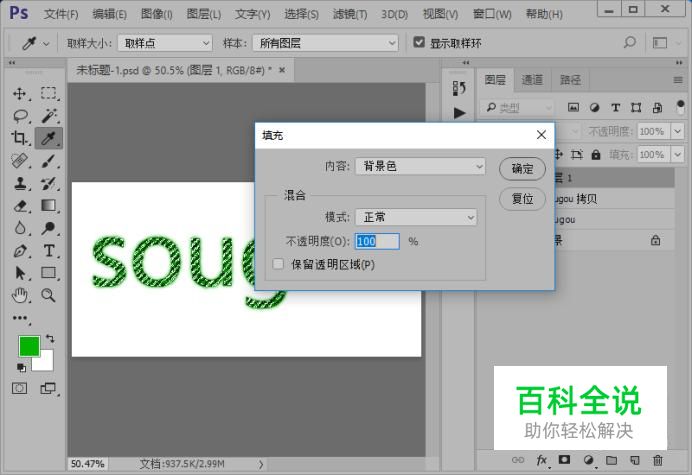692x475 pixels.
Task: Select the Hand tool
Action: pos(19,295)
